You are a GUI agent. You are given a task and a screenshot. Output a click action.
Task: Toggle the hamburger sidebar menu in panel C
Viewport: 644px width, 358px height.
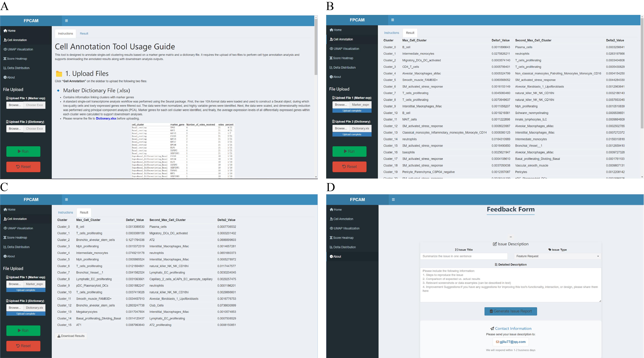(67, 200)
